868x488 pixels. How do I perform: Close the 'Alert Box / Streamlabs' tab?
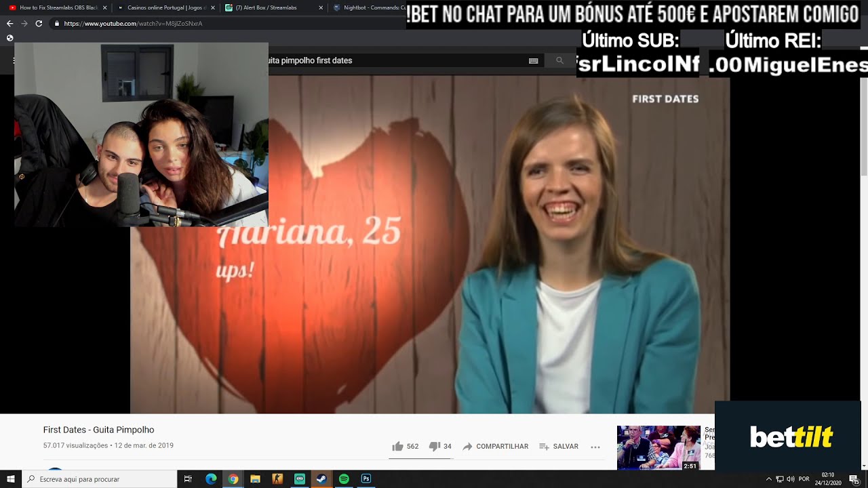click(320, 7)
